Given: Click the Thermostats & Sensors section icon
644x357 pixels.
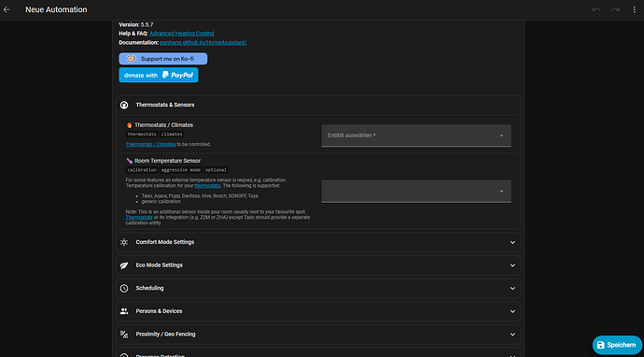Looking at the screenshot, I should click(124, 105).
